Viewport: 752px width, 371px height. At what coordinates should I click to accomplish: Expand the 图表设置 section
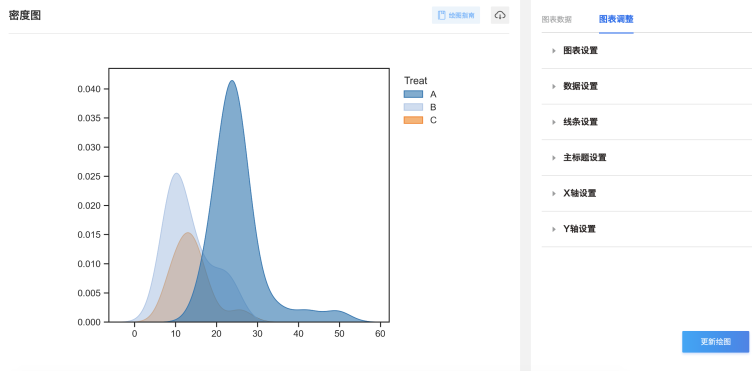pos(646,51)
